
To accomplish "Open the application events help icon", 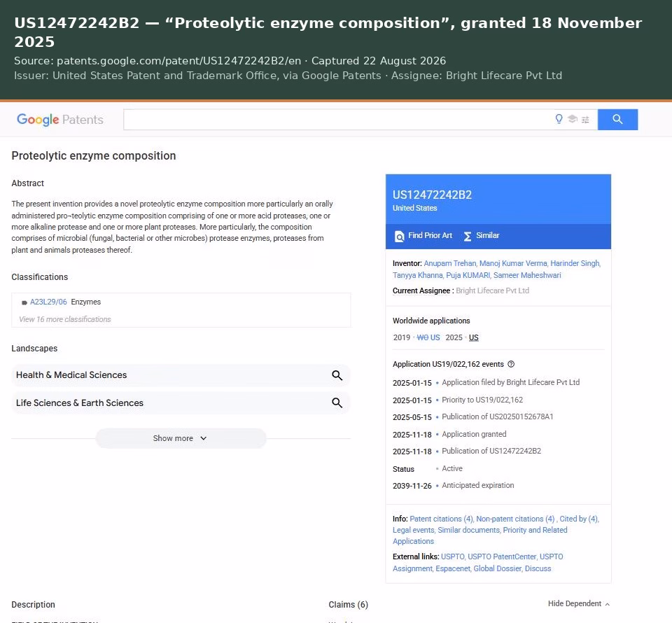I will point(511,364).
